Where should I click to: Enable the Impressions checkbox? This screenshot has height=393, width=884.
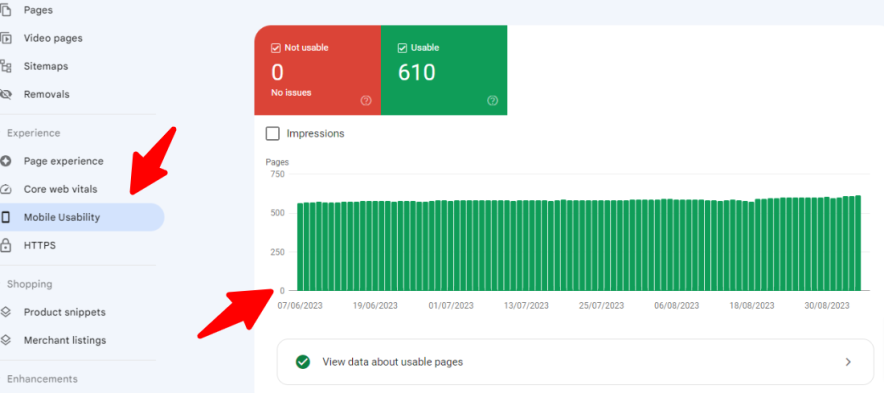(272, 134)
